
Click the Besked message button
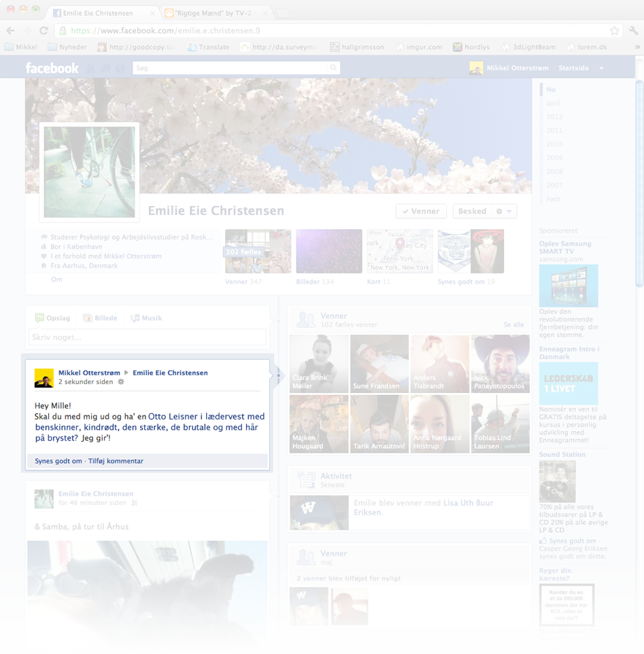coord(472,211)
